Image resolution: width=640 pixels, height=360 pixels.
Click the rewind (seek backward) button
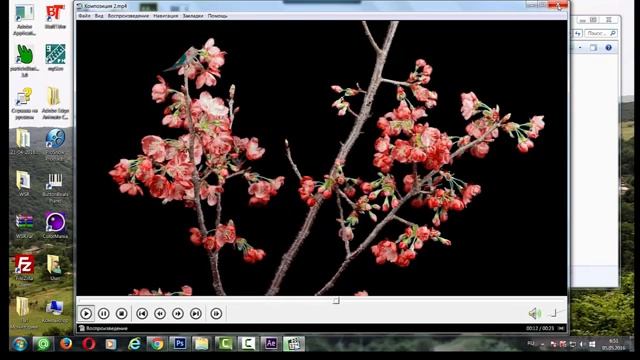click(x=160, y=313)
